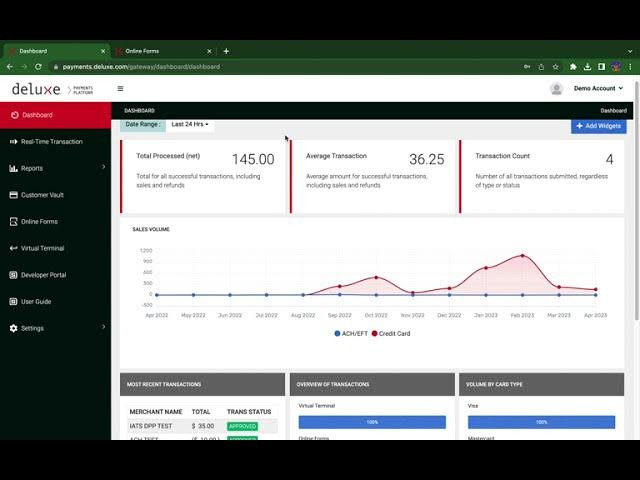Click the Average Transaction value 36.25
Image resolution: width=640 pixels, height=480 pixels.
[427, 159]
